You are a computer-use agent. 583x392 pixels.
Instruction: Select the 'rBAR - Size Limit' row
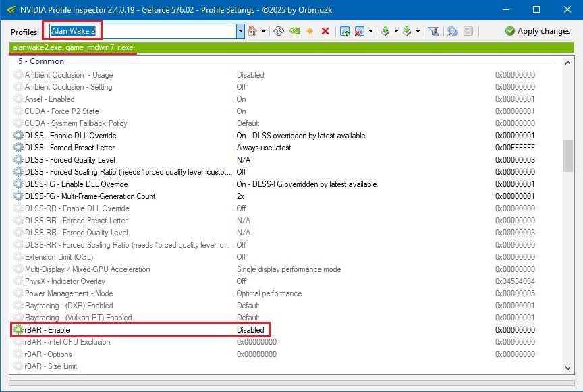click(286, 366)
